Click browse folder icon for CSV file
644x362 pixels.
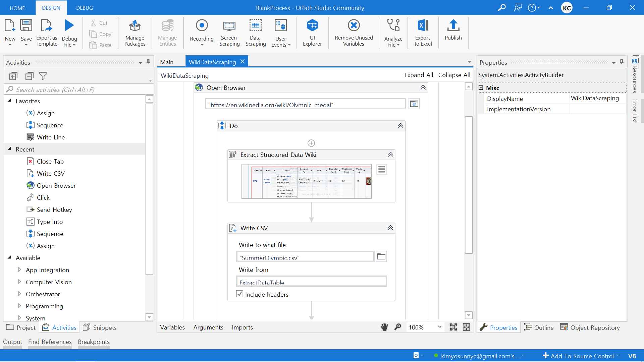point(381,257)
